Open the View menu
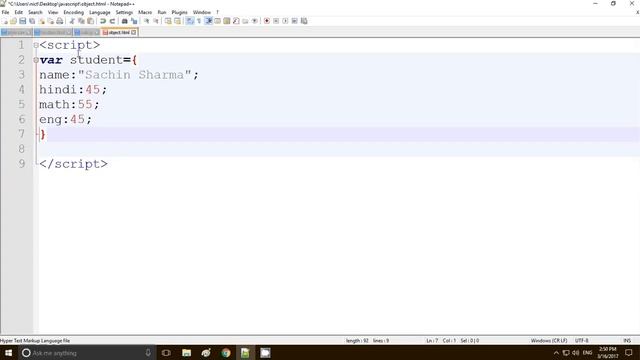 click(x=53, y=12)
